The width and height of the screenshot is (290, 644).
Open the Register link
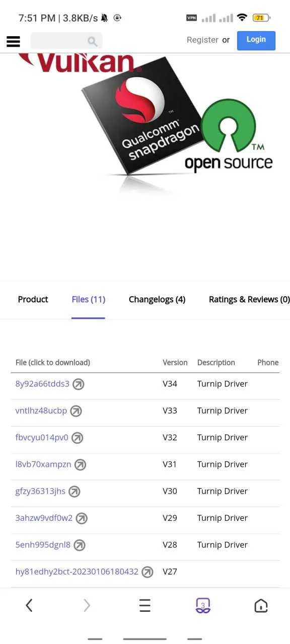pyautogui.click(x=202, y=40)
